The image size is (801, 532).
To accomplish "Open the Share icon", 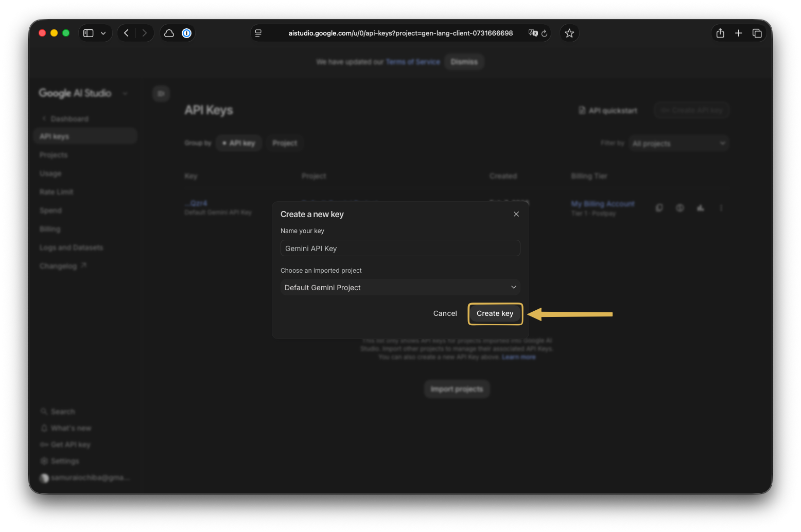I will click(720, 33).
